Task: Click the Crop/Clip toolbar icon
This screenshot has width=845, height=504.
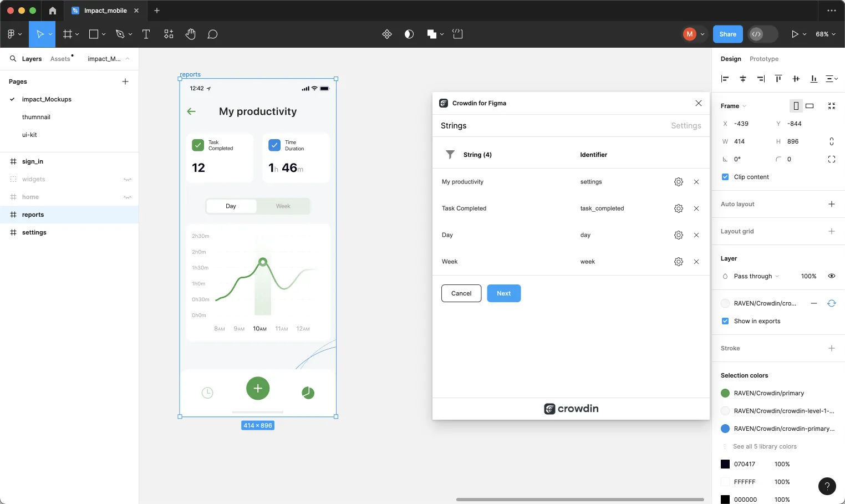Action: click(457, 34)
